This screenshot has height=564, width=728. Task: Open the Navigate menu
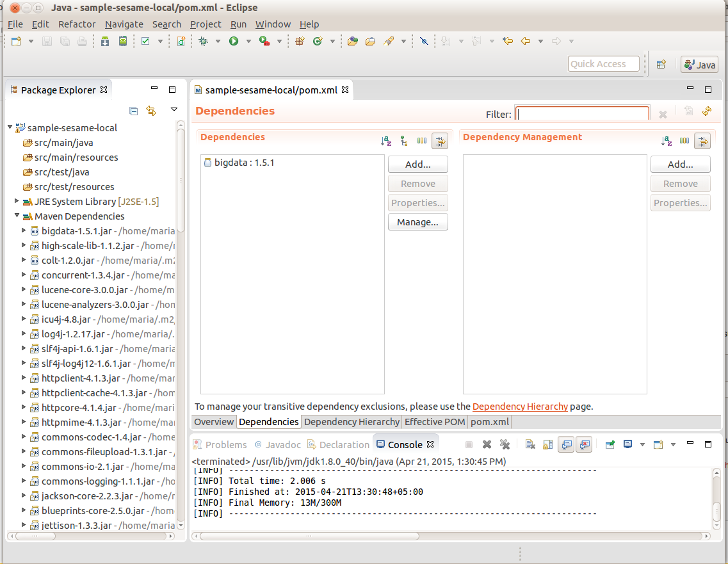124,24
